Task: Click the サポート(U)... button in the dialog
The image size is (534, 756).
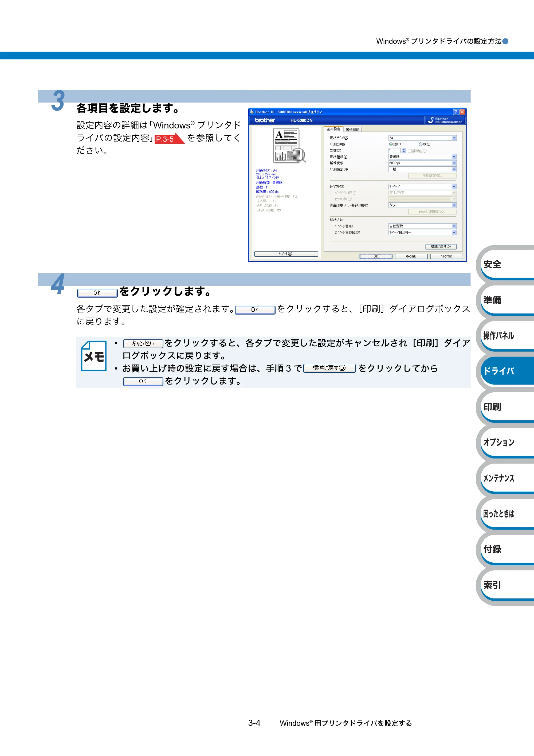Action: click(286, 254)
